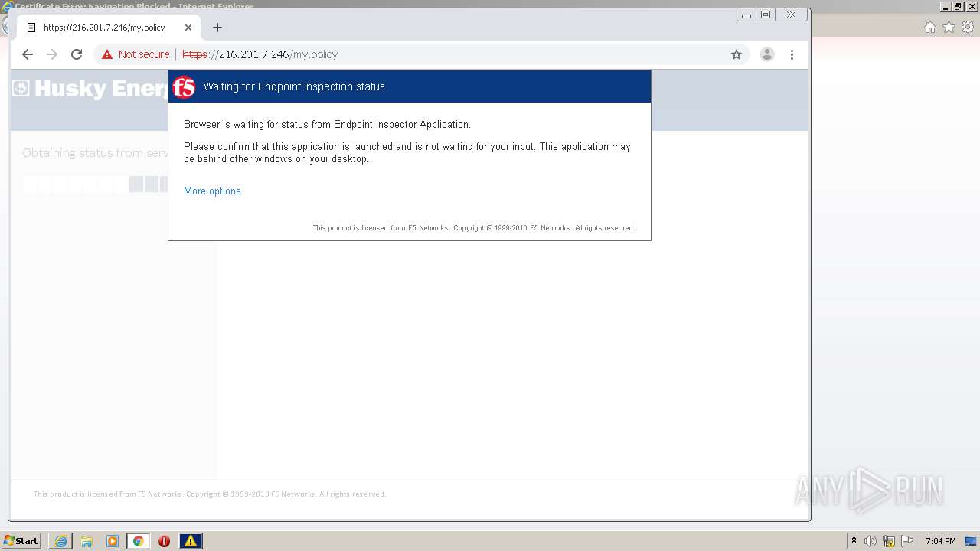Maximize the Chrome window
This screenshot has width=980, height=551.
coord(766,15)
